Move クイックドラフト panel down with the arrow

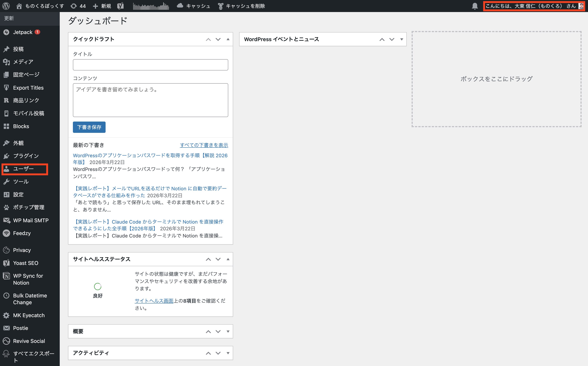pos(218,39)
